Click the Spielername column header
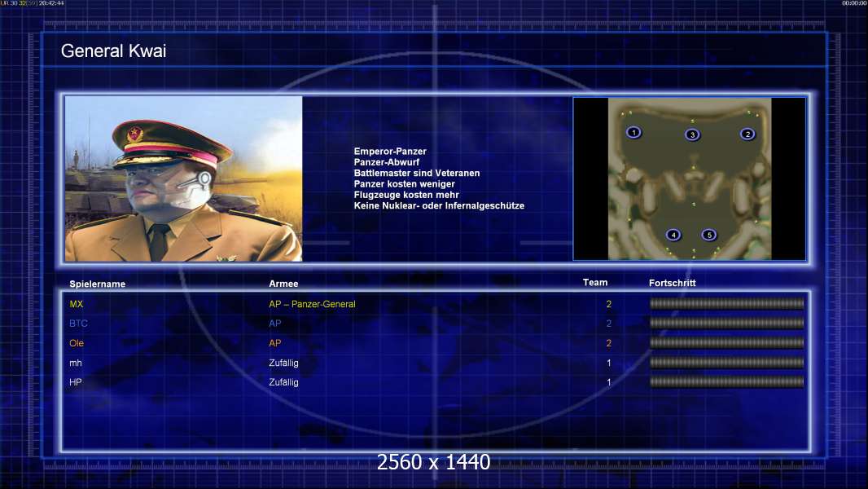Viewport: 868px width, 489px height. pos(98,284)
